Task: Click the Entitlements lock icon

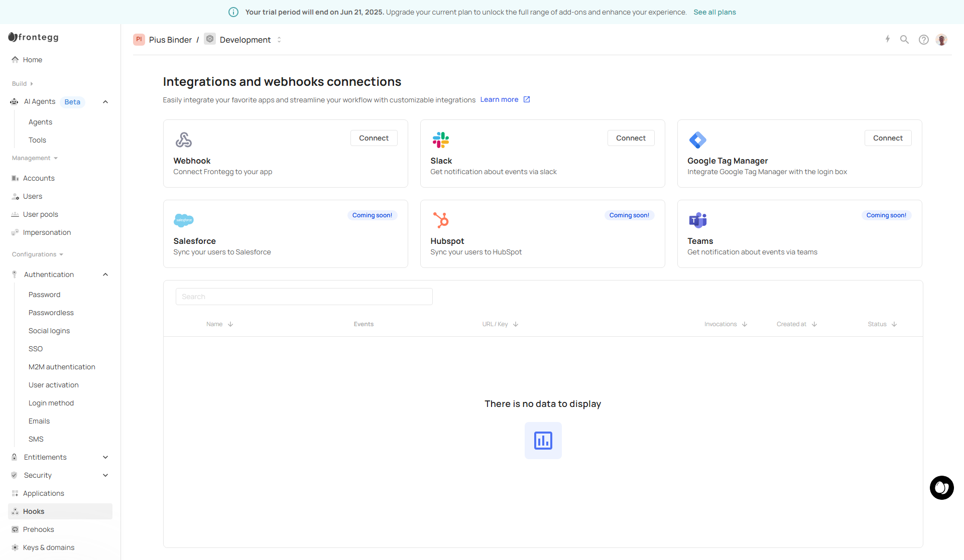Action: click(15, 457)
